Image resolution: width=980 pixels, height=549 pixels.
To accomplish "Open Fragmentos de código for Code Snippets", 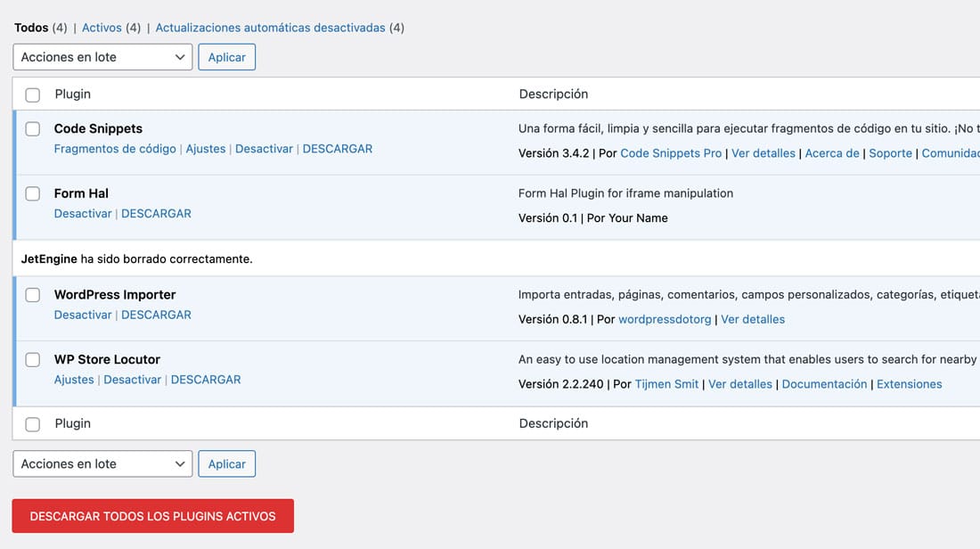I will click(115, 149).
